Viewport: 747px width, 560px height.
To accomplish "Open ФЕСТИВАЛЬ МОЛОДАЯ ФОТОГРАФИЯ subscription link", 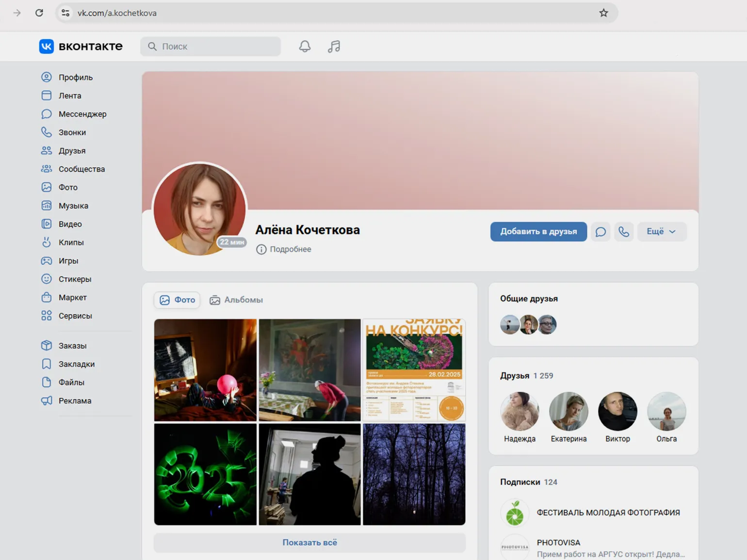I will [608, 512].
